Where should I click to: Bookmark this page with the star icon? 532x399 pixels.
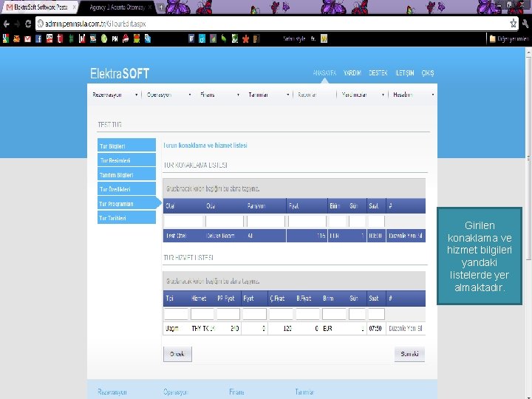pyautogui.click(x=513, y=24)
